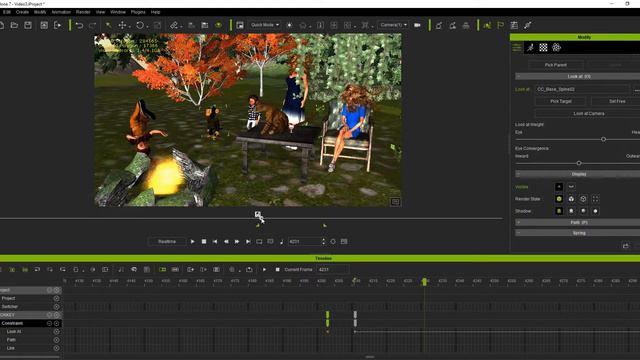Viewport: 640px width, 360px height.
Task: Save the project via floppy disk icon
Action: click(x=28, y=25)
